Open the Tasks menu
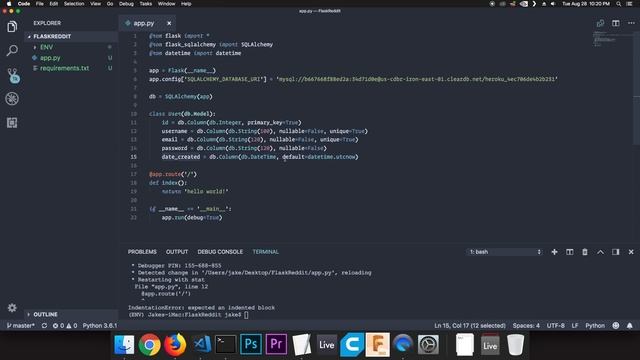 (146, 4)
